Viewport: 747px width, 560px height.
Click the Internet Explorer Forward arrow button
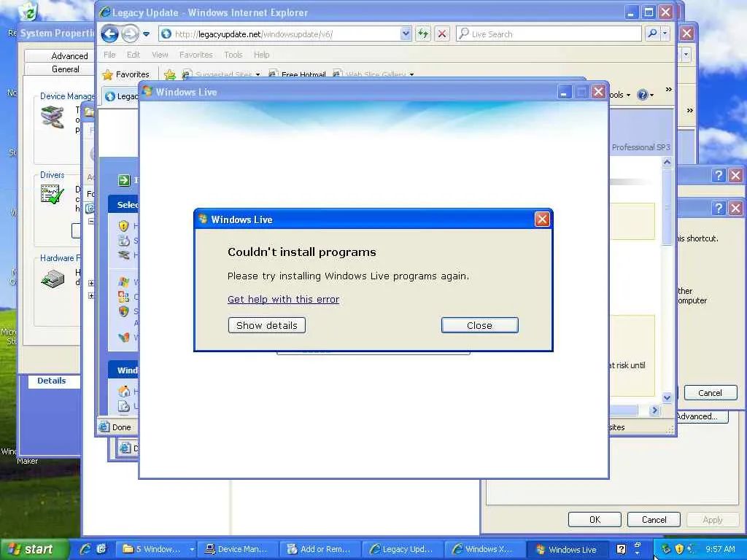130,34
